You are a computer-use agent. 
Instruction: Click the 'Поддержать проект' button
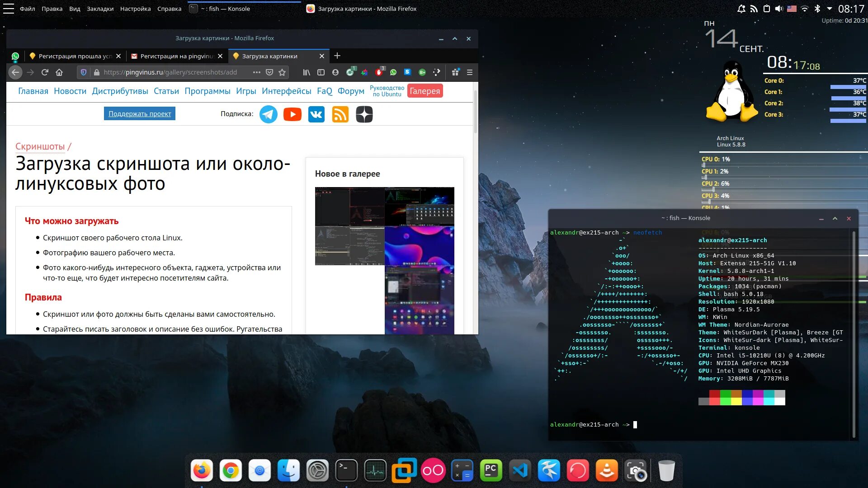pos(140,114)
